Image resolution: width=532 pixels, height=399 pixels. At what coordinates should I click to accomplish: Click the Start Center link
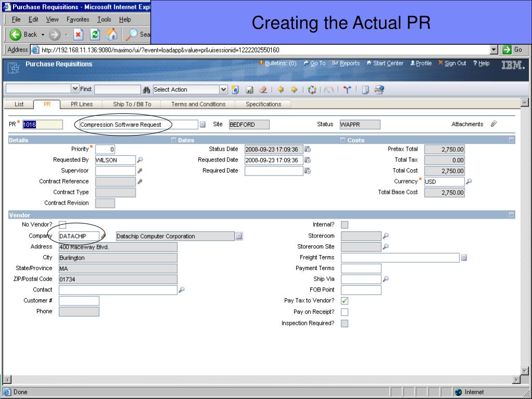(385, 63)
